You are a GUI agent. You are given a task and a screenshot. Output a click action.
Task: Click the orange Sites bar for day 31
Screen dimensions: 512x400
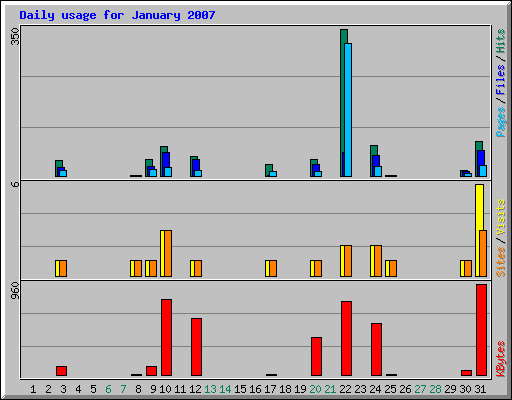483,253
